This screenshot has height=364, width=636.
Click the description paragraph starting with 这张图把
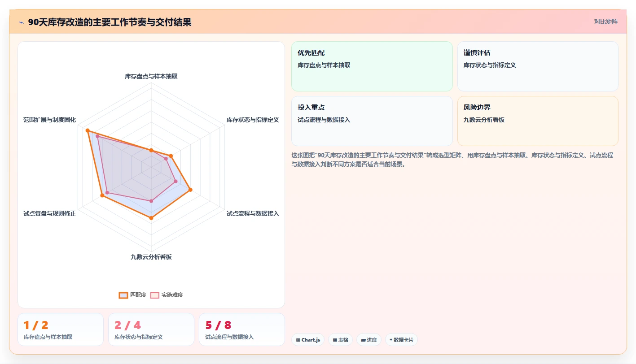(452, 160)
